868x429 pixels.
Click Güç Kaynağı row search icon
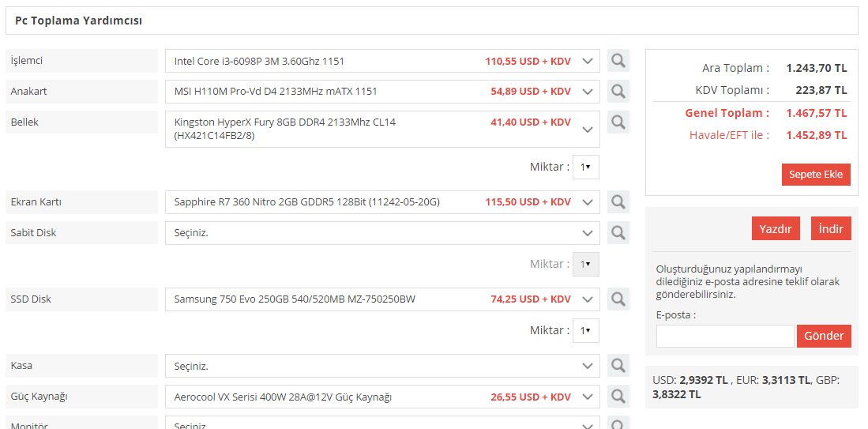point(618,397)
